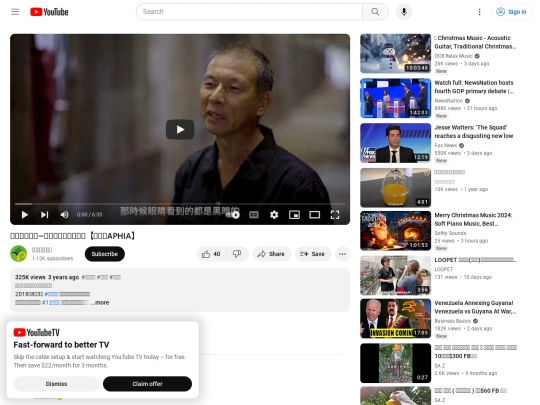540x405 pixels.
Task: Skip to the next video
Action: point(44,215)
